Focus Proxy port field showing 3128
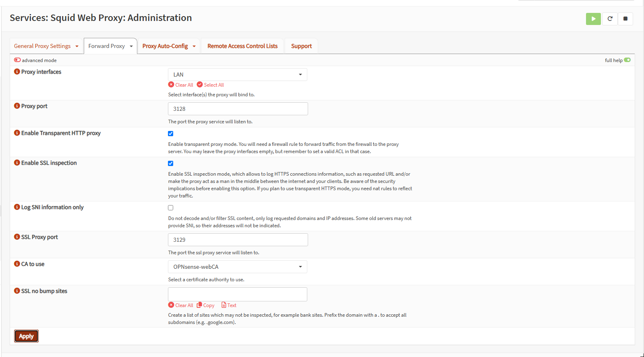 pyautogui.click(x=238, y=109)
